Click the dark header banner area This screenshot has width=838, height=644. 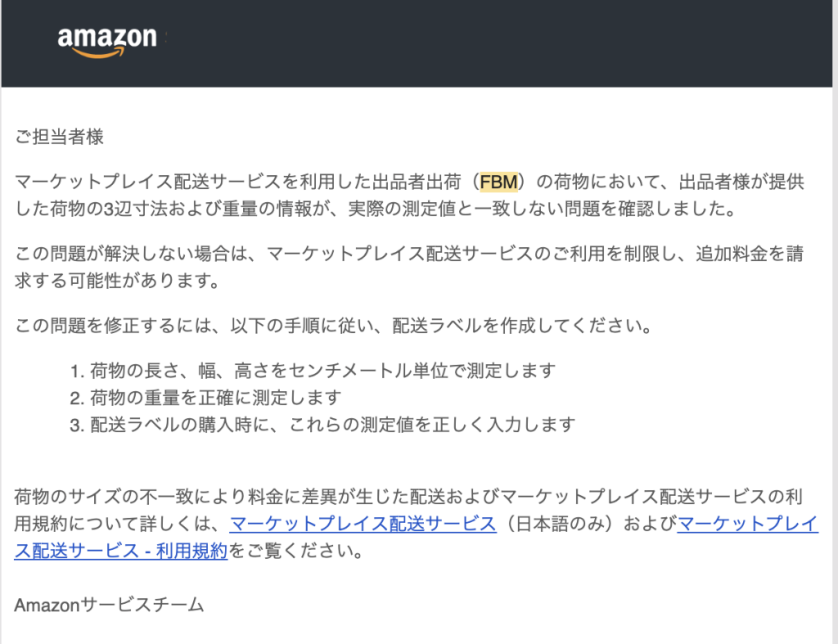click(x=491, y=43)
